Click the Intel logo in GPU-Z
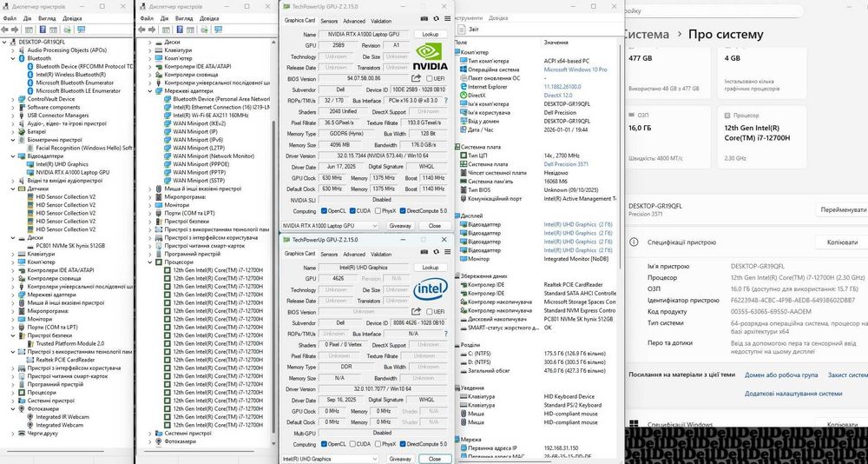This screenshot has width=868, height=464. point(431,289)
